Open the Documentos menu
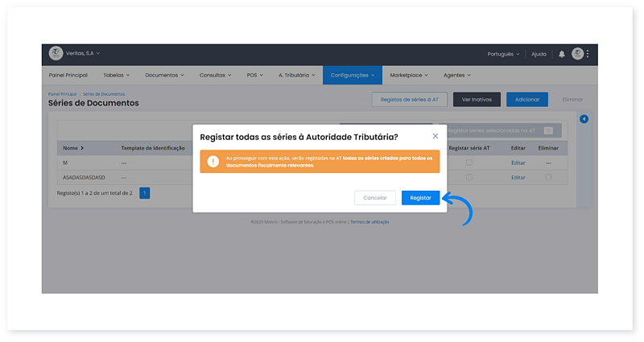Image resolution: width=644 pixels, height=342 pixels. point(164,75)
